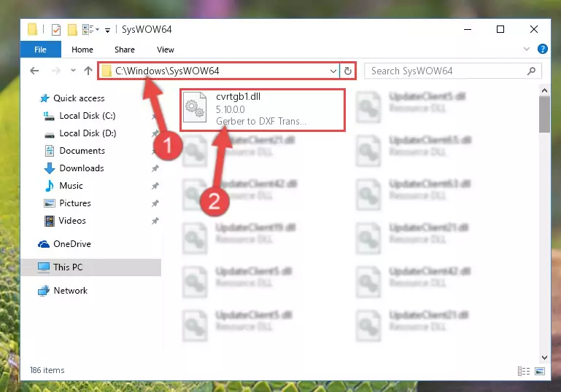
Task: Click the Downloads blue arrow icon
Action: pos(50,168)
